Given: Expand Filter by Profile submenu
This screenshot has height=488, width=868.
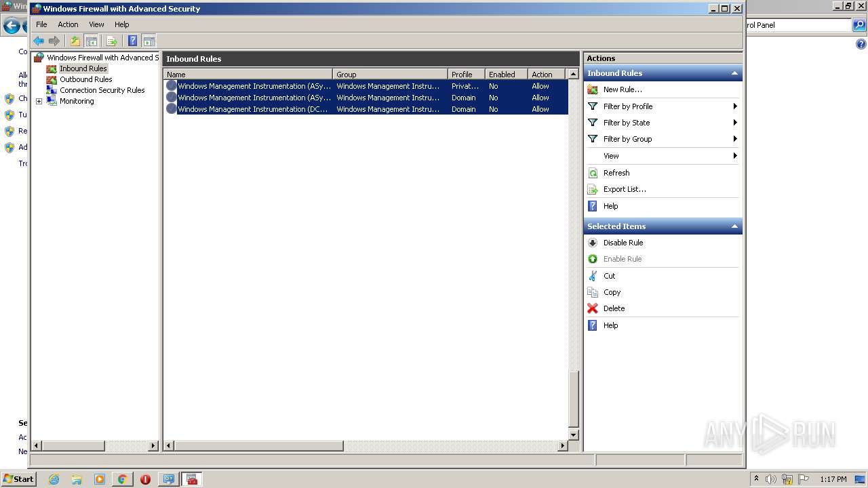Looking at the screenshot, I should tap(663, 106).
